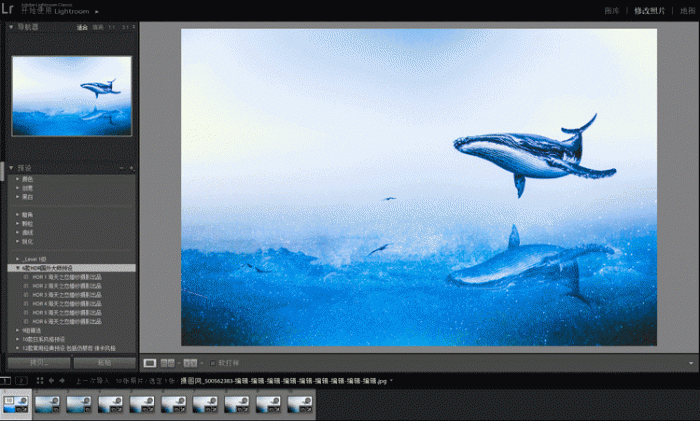Collapse the 导航器 panel
This screenshot has height=421, width=700.
pos(11,27)
